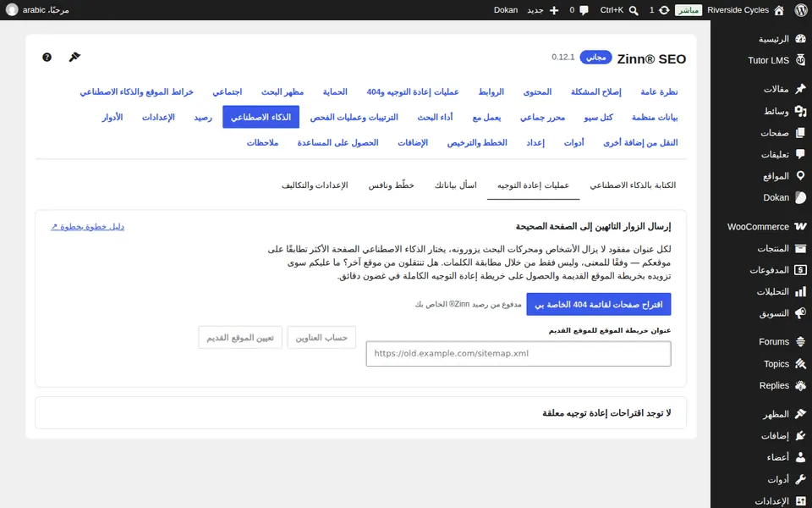812x508 pixels.
Task: Click the updates refresh icon in the admin bar
Action: tap(665, 10)
